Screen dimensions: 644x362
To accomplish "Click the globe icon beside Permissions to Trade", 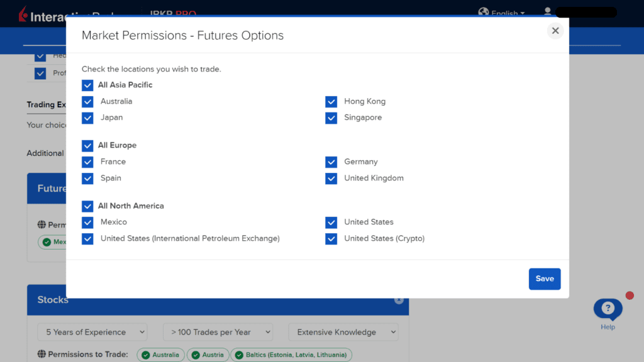I will 40,354.
